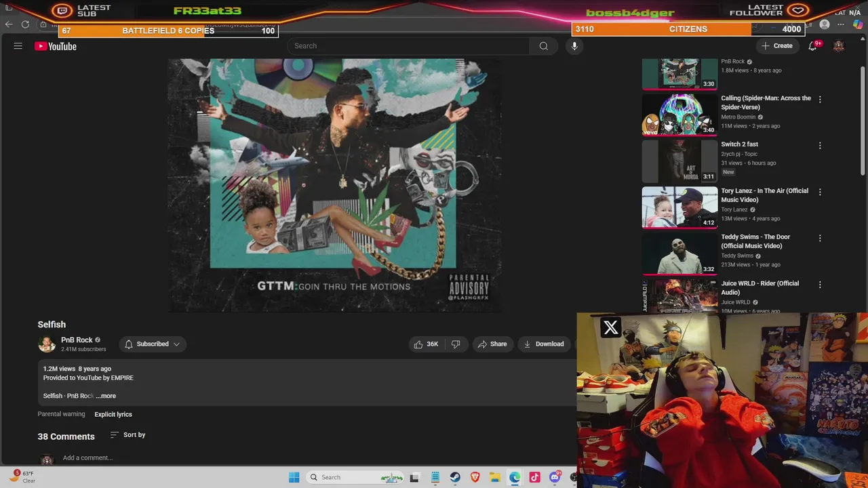The image size is (868, 488).
Task: Click the Selfish video player album art
Action: pyautogui.click(x=335, y=185)
